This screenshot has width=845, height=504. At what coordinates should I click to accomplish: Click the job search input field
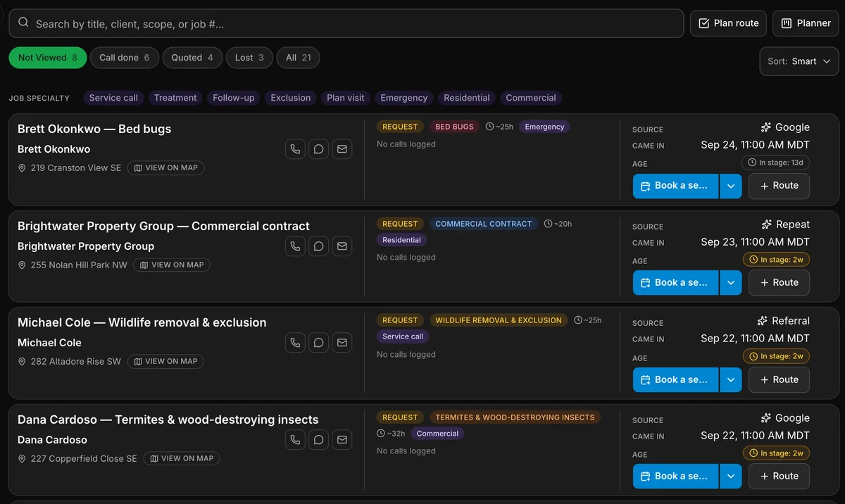click(346, 23)
